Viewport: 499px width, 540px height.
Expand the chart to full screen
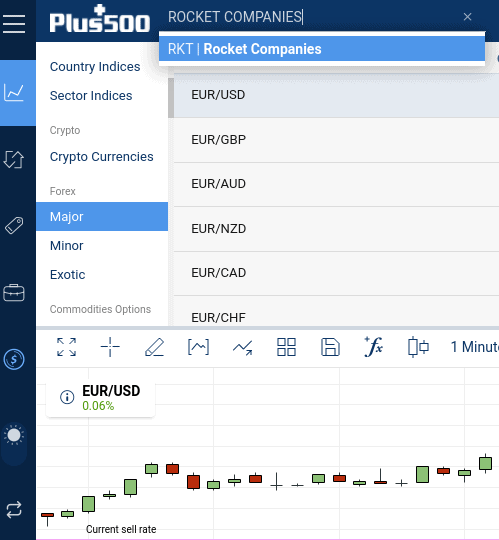coord(66,347)
